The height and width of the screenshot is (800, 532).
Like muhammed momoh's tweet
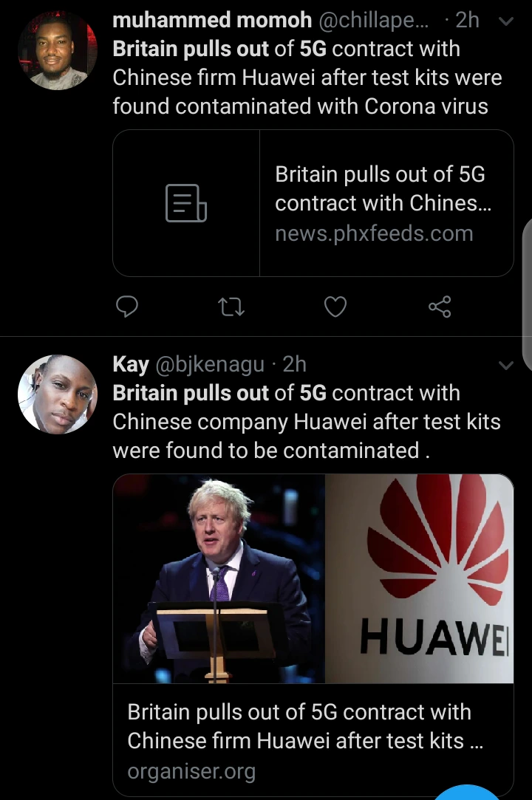[335, 307]
